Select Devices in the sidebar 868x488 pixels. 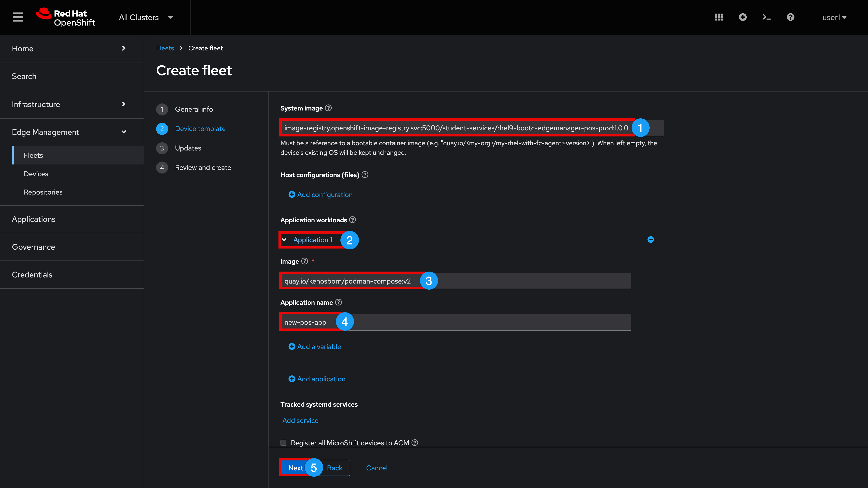coord(78,174)
